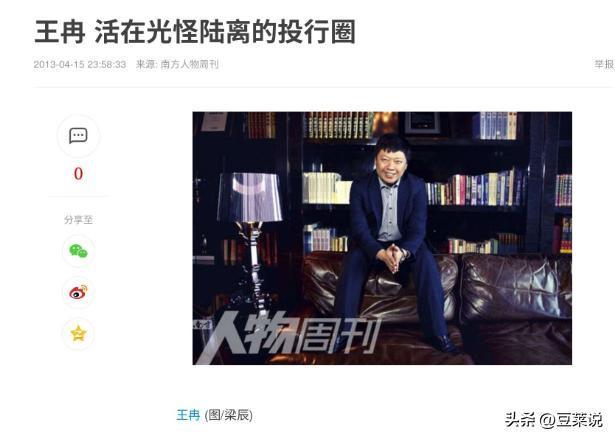Click the publish date 2013-04-15 timestamp
The width and height of the screenshot is (615, 440).
80,64
